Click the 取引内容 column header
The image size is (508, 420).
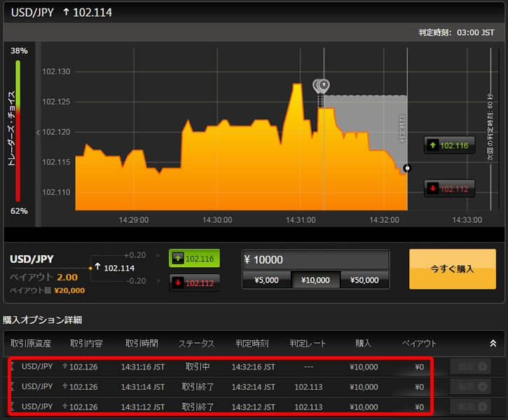click(86, 344)
